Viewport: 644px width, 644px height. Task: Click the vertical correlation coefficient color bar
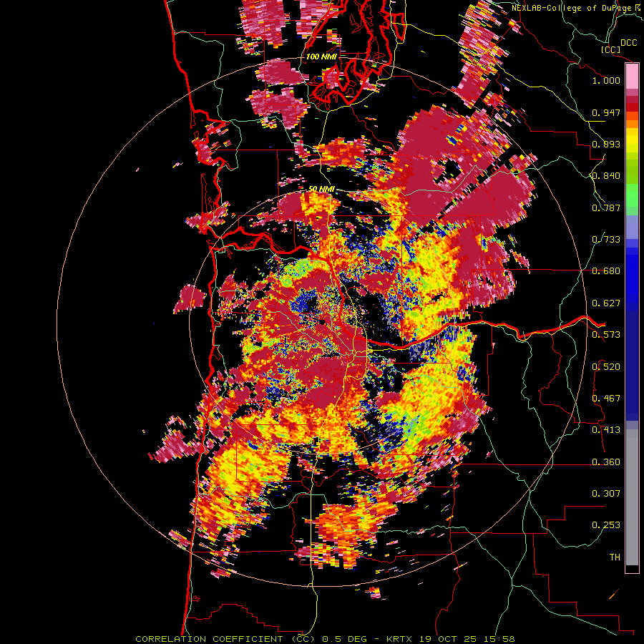[632, 318]
